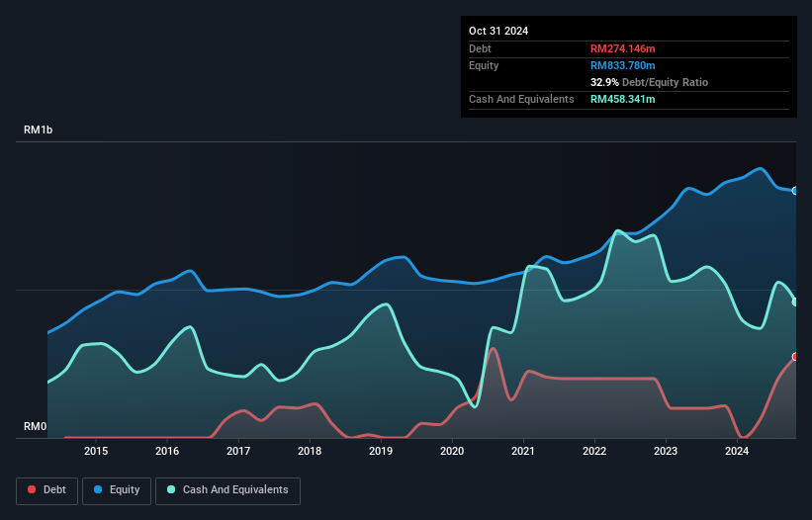Click the Debt row label in tooltip
The image size is (812, 520).
point(480,48)
